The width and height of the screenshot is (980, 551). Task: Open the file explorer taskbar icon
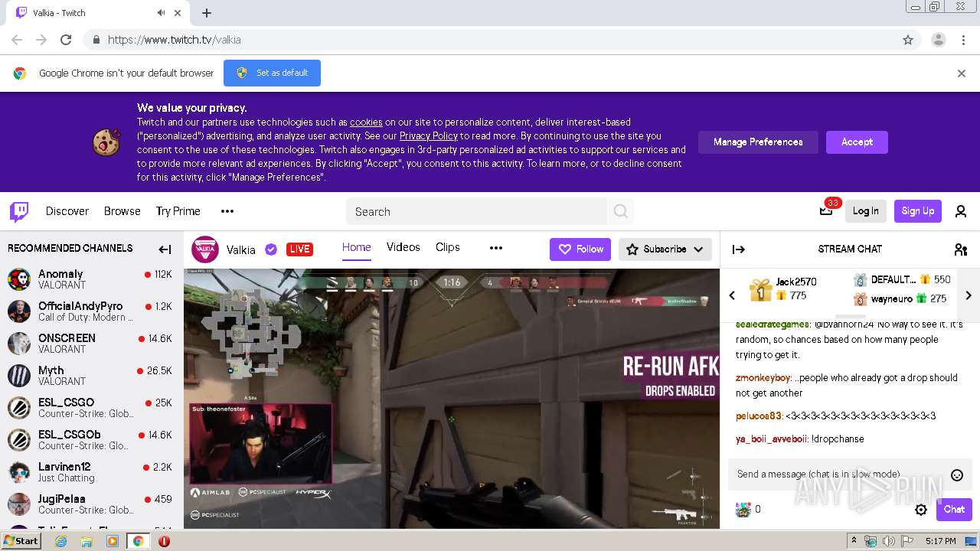(87, 541)
